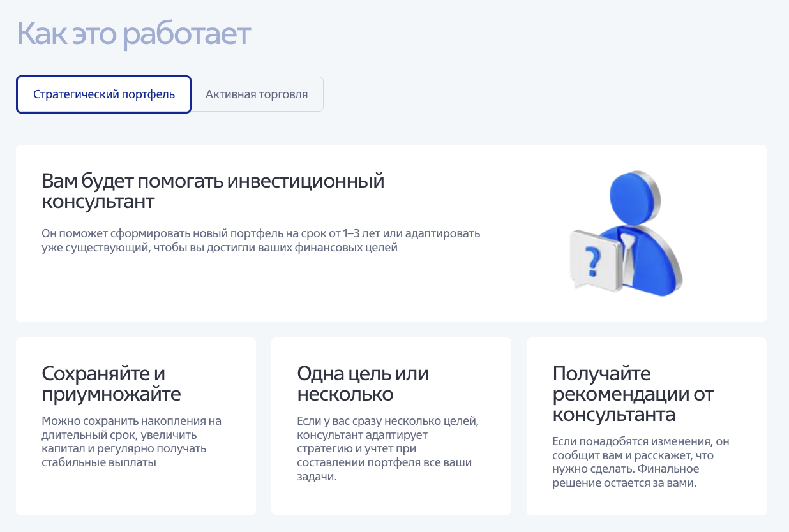Click the consultant illustration with question mark
This screenshot has width=789, height=532.
point(625,233)
